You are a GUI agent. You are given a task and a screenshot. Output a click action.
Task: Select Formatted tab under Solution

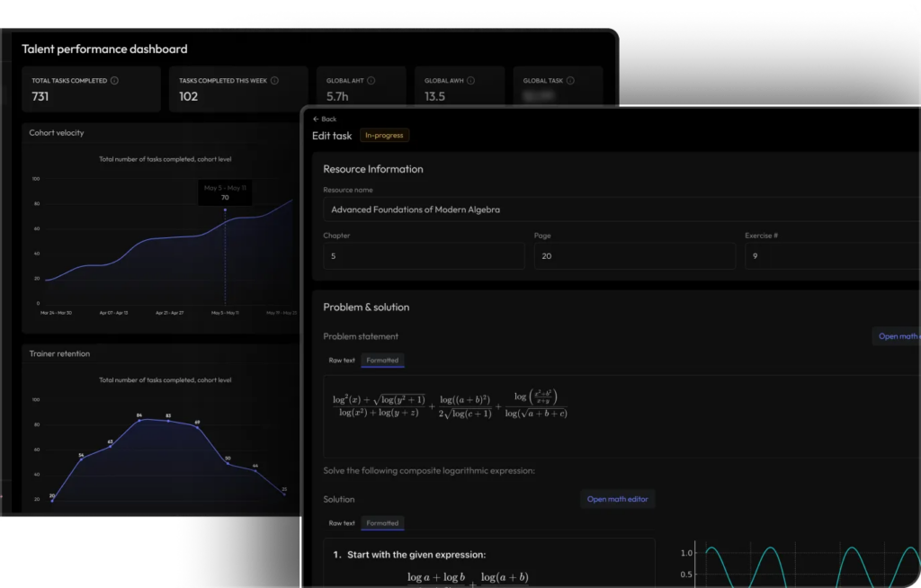tap(382, 522)
